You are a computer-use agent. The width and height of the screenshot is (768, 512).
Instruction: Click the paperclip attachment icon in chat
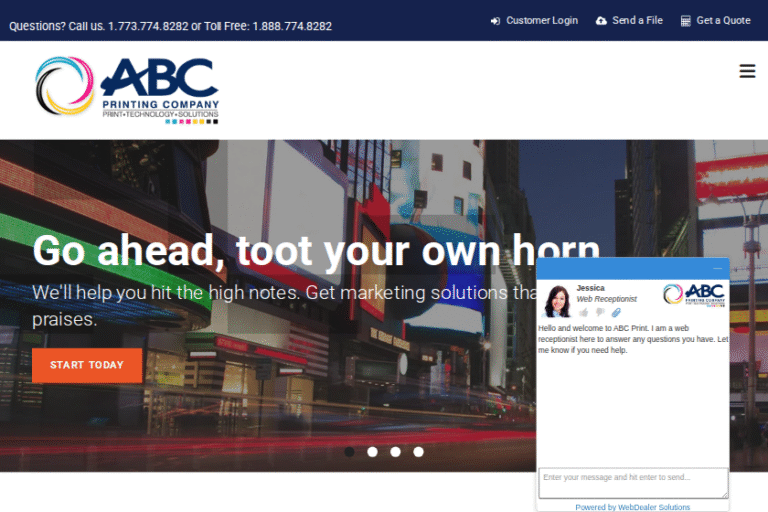click(x=616, y=312)
